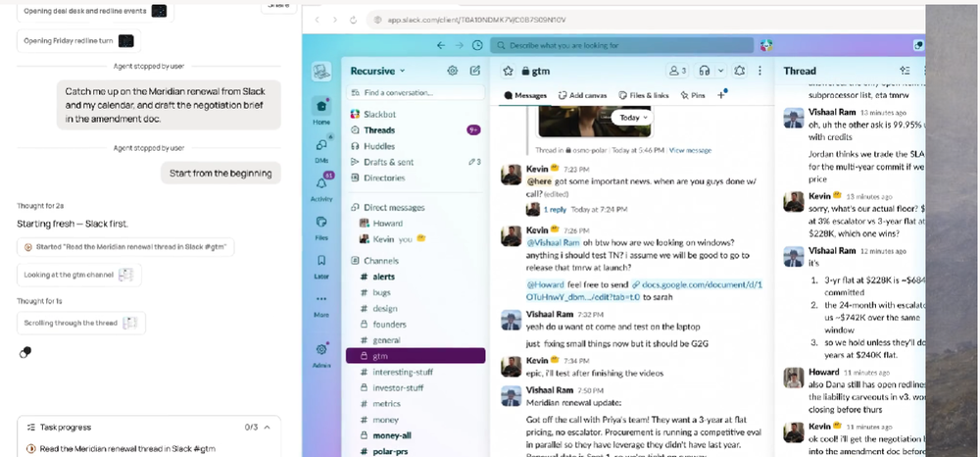The image size is (980, 457).
Task: Open gtm channel more actions menu
Action: click(x=760, y=71)
